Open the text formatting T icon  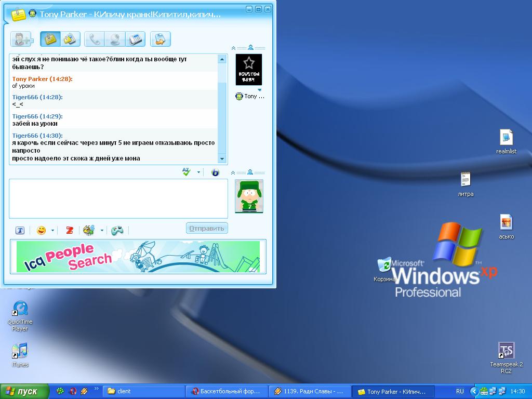click(20, 231)
